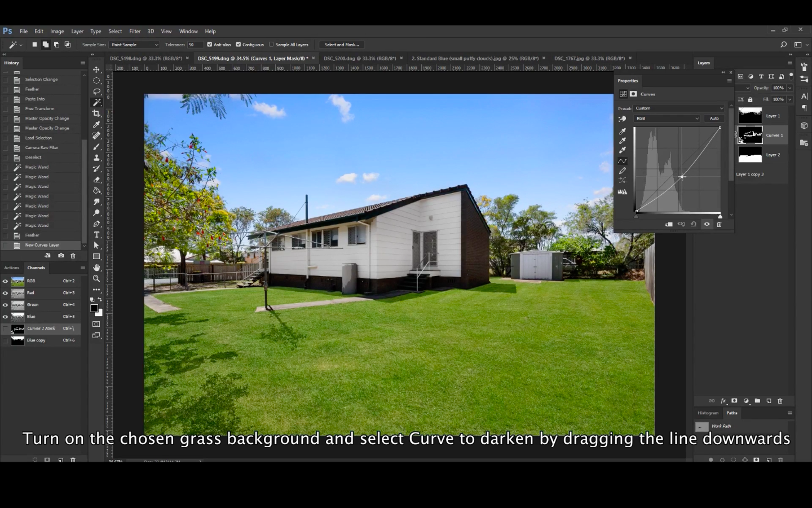This screenshot has width=812, height=508.
Task: Hide the Green channel
Action: (6, 305)
